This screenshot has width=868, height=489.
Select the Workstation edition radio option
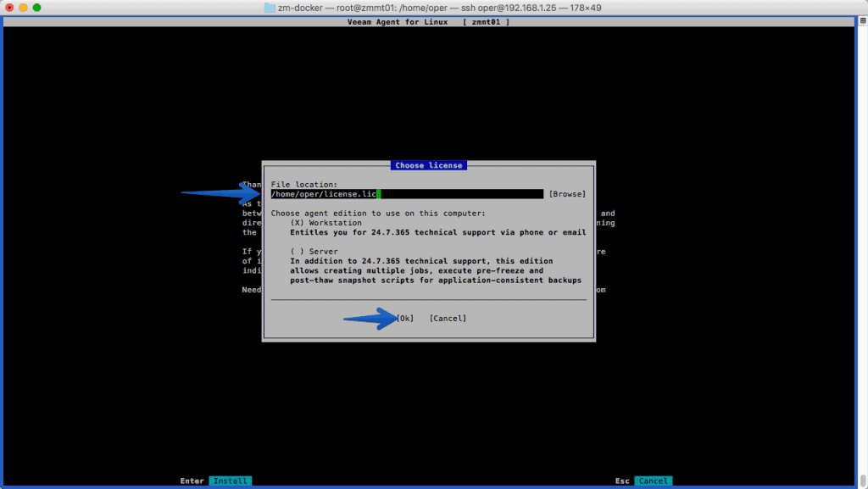(326, 223)
